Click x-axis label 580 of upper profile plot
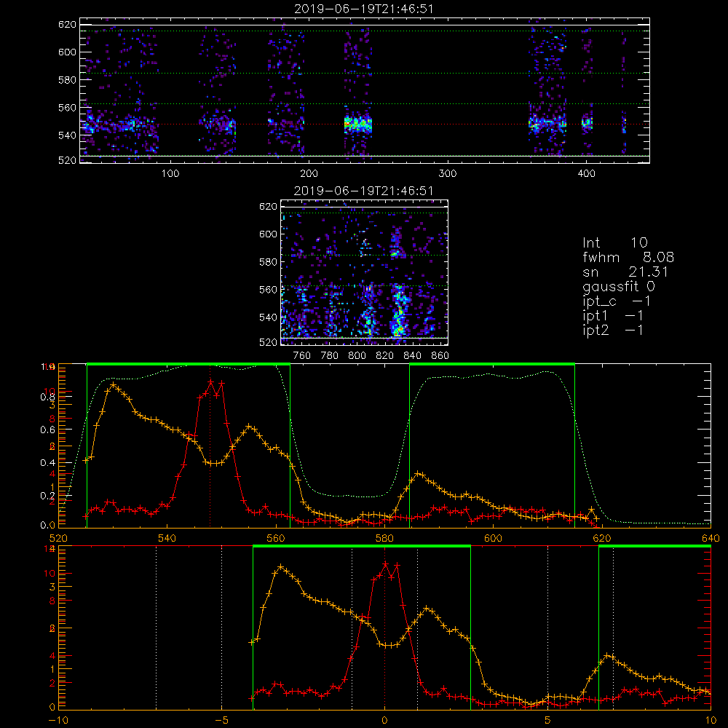 point(384,538)
